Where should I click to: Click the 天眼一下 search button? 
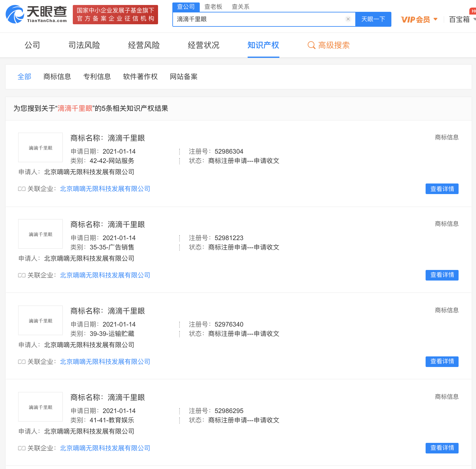(373, 19)
